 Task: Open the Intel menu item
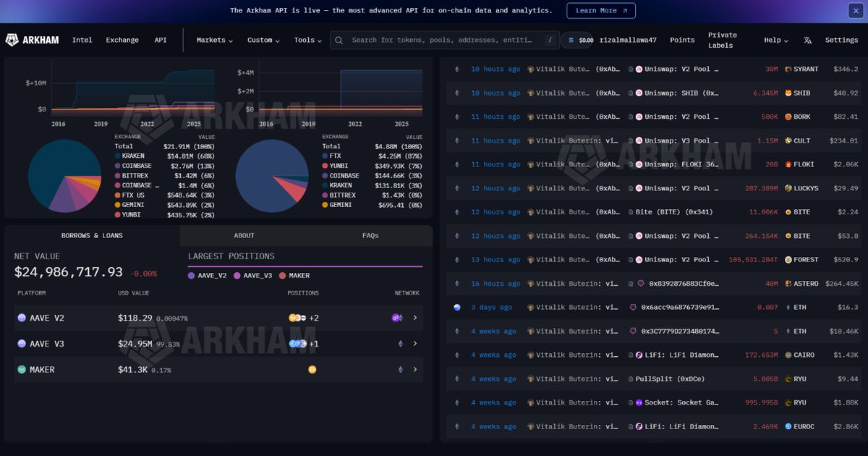[82, 41]
